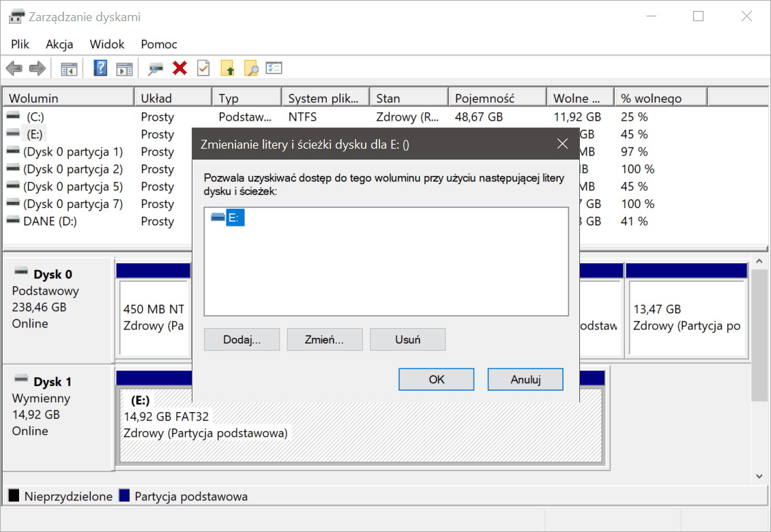
Task: Open the Widok menu
Action: (x=107, y=44)
